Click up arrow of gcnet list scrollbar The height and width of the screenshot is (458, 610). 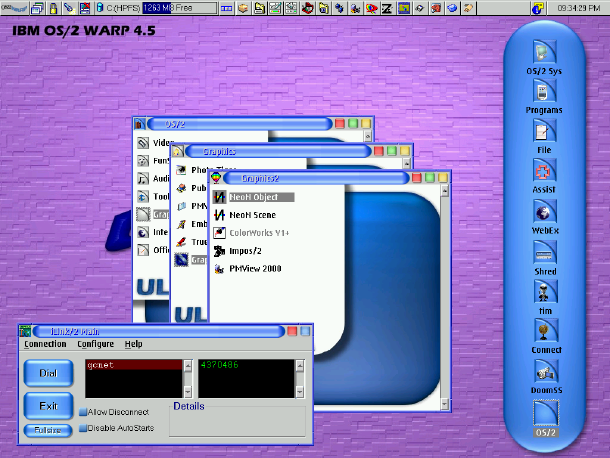pyautogui.click(x=188, y=365)
